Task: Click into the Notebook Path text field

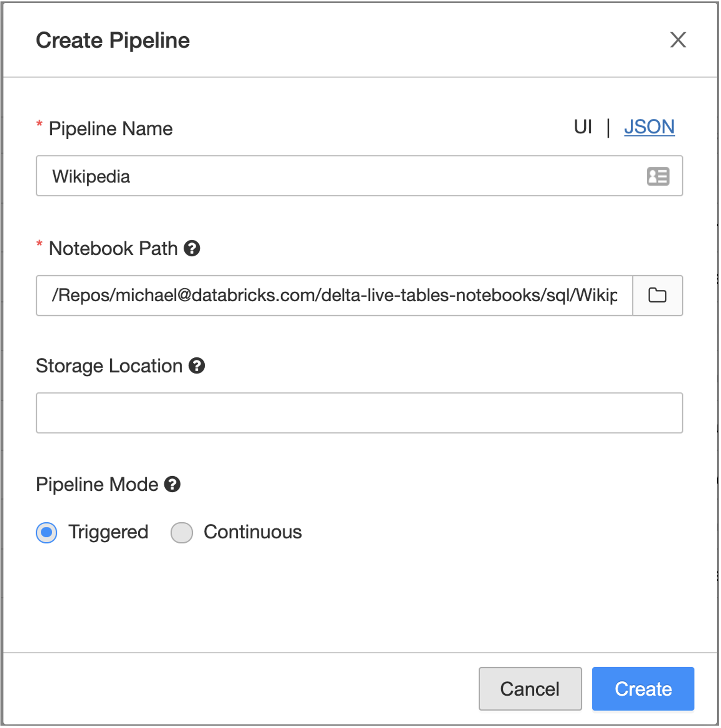Action: click(332, 296)
